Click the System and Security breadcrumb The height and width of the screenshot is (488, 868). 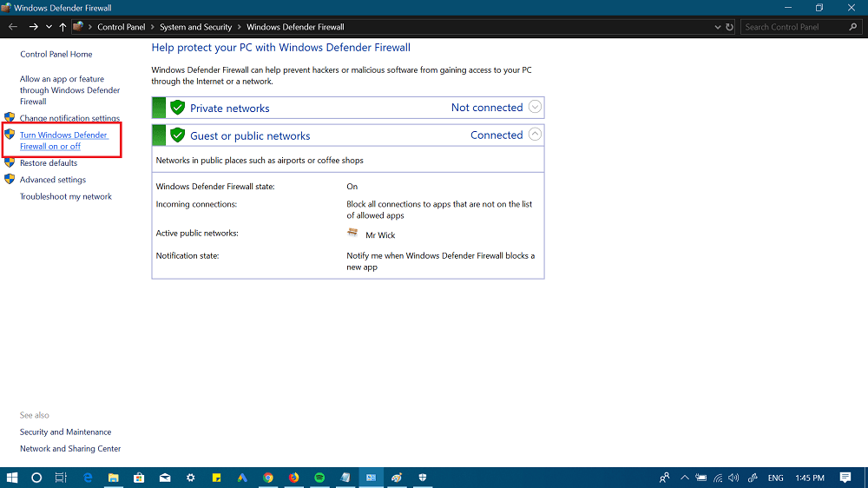(195, 27)
